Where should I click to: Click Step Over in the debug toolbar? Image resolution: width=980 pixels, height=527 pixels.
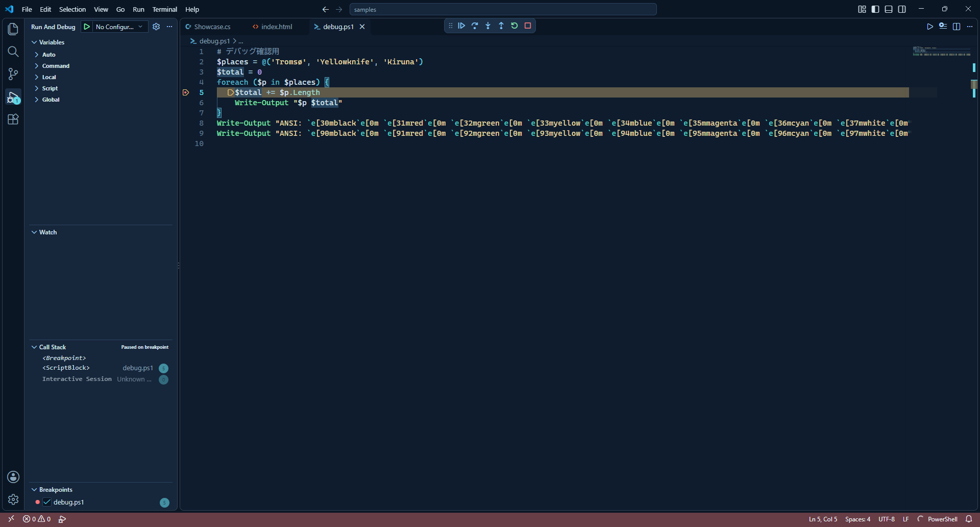click(475, 26)
